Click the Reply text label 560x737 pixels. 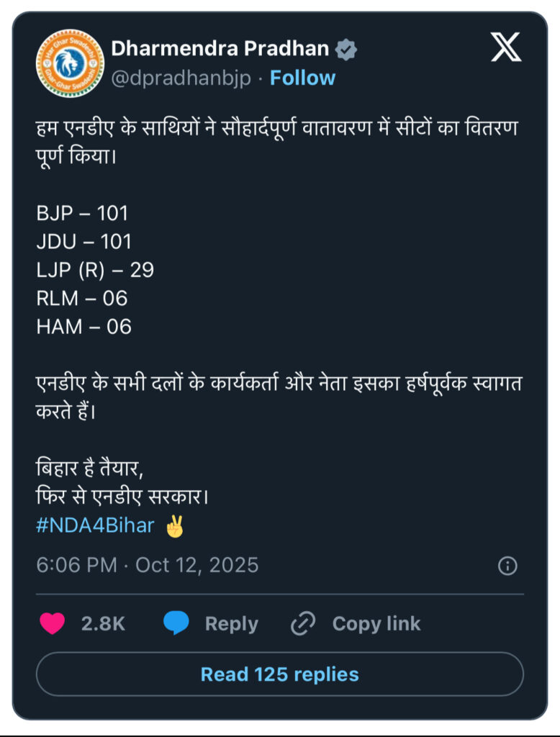click(x=231, y=623)
